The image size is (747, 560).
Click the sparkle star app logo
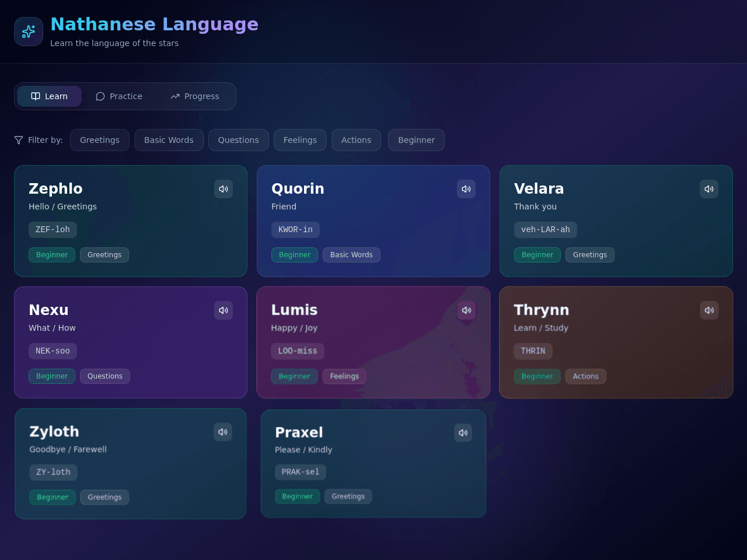tap(29, 32)
